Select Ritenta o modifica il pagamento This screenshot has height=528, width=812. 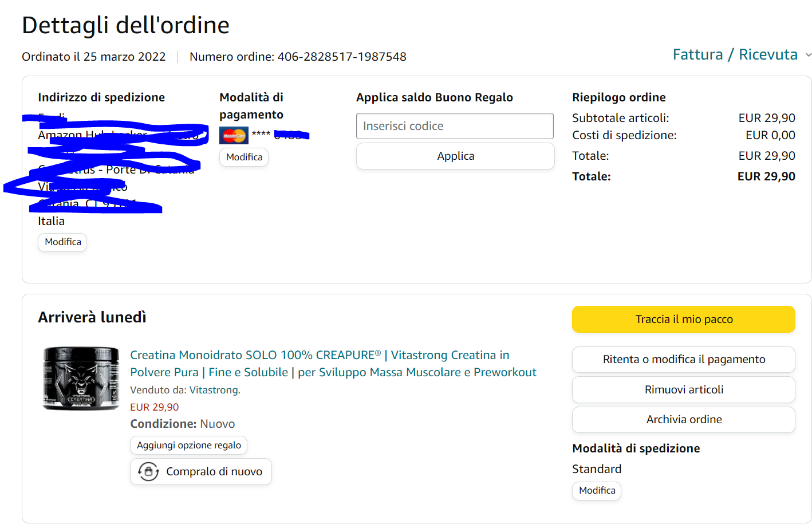click(x=683, y=360)
